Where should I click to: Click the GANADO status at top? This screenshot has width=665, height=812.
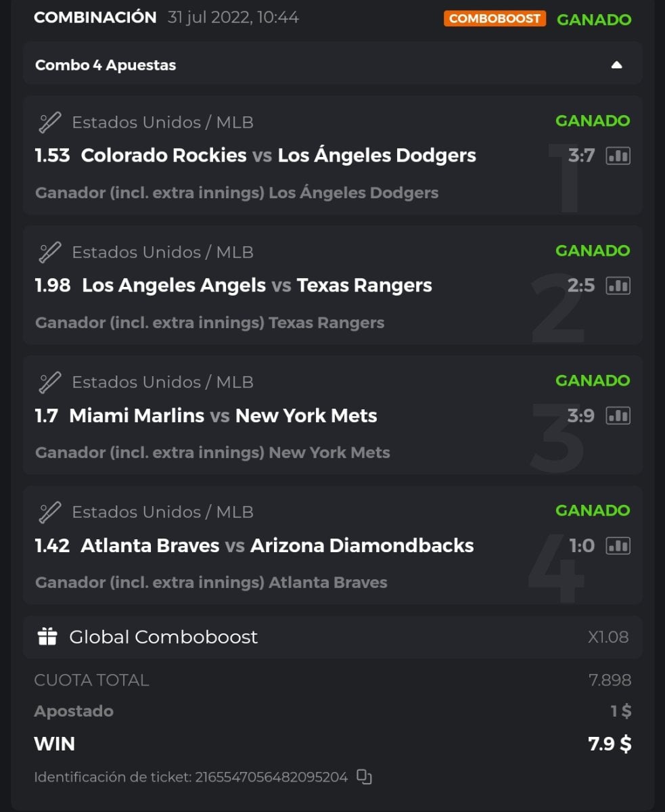click(594, 19)
